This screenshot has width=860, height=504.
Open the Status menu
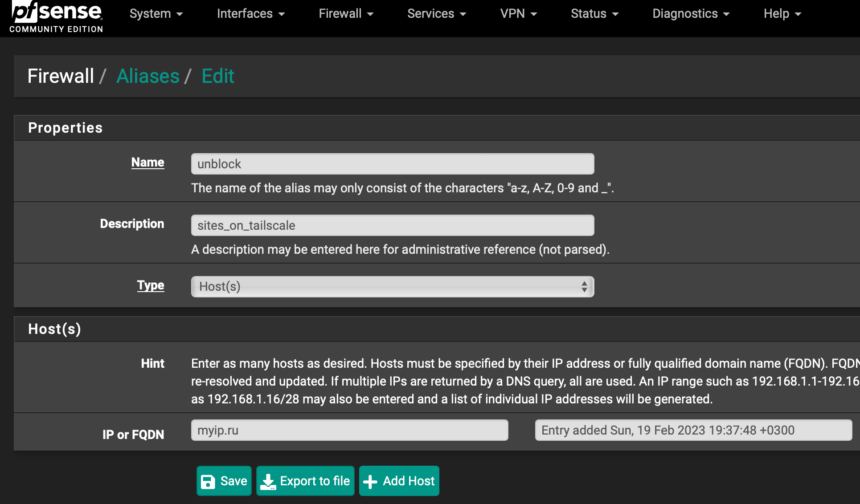[x=594, y=14]
